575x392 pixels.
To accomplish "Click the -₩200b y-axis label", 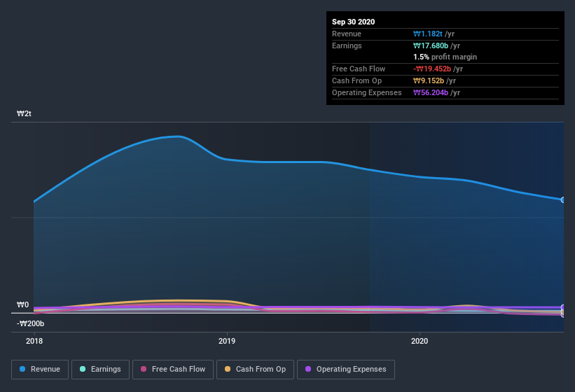I will coord(30,323).
